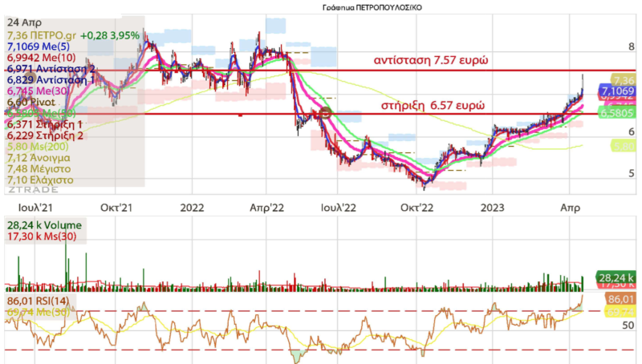The height and width of the screenshot is (364, 642).
Task: Click the blue 7,1069 price tag
Action: click(x=617, y=91)
